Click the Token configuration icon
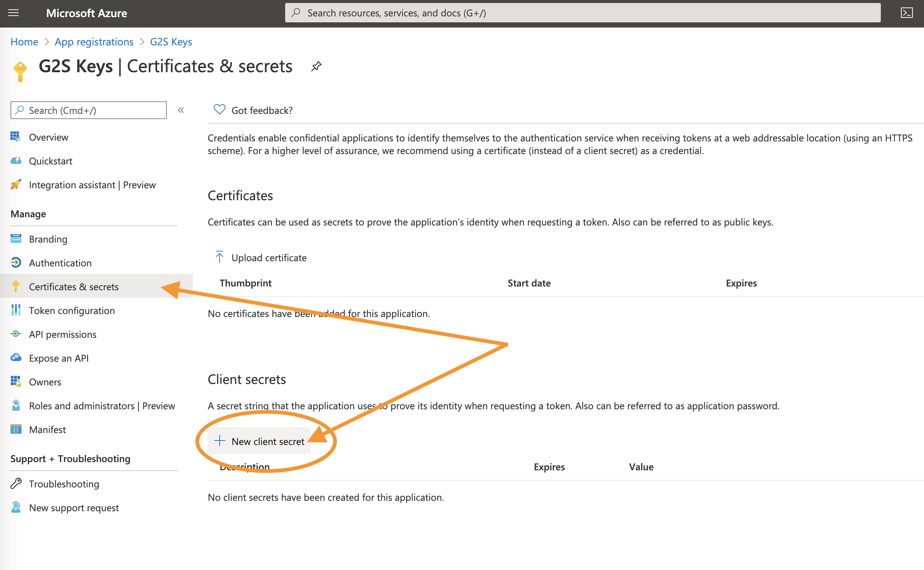The image size is (924, 570). (16, 310)
